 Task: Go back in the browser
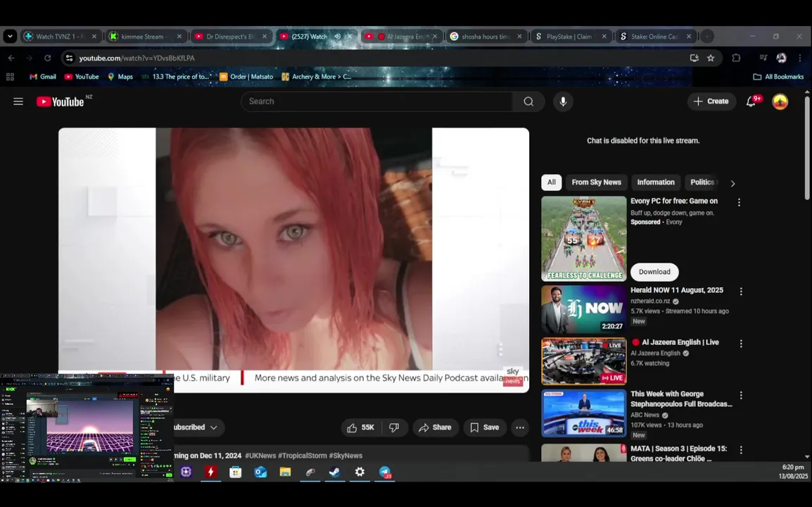(11, 58)
